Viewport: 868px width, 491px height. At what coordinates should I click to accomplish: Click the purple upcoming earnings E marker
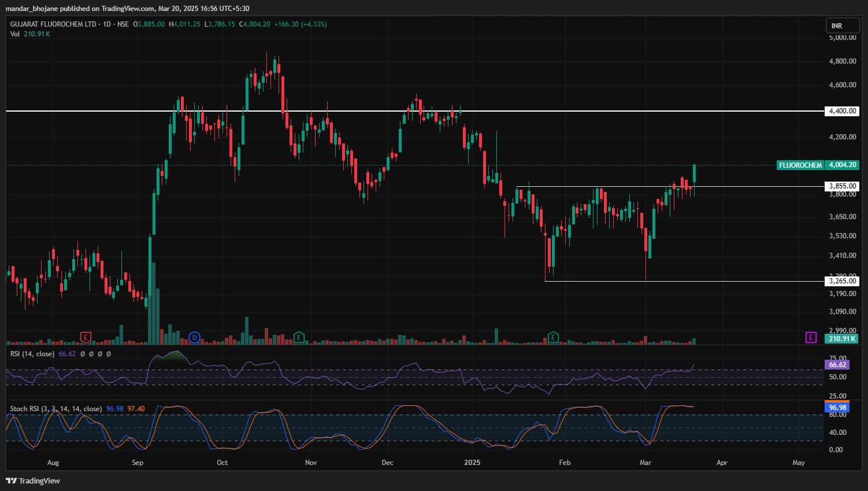811,337
